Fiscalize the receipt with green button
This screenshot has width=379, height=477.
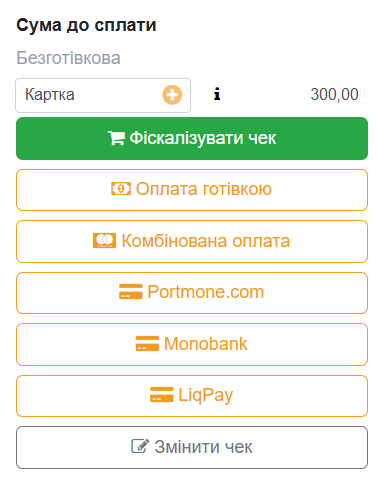192,138
